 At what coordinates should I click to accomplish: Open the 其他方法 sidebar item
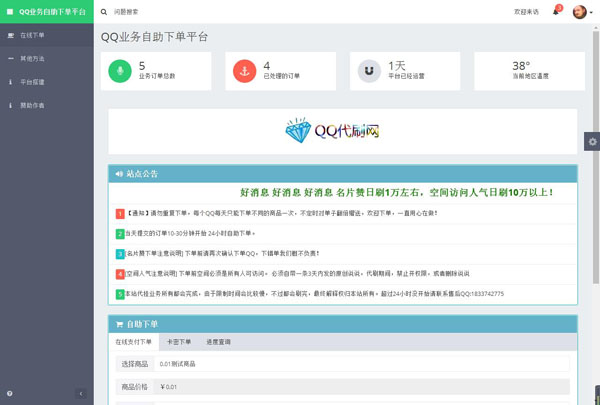pyautogui.click(x=47, y=59)
